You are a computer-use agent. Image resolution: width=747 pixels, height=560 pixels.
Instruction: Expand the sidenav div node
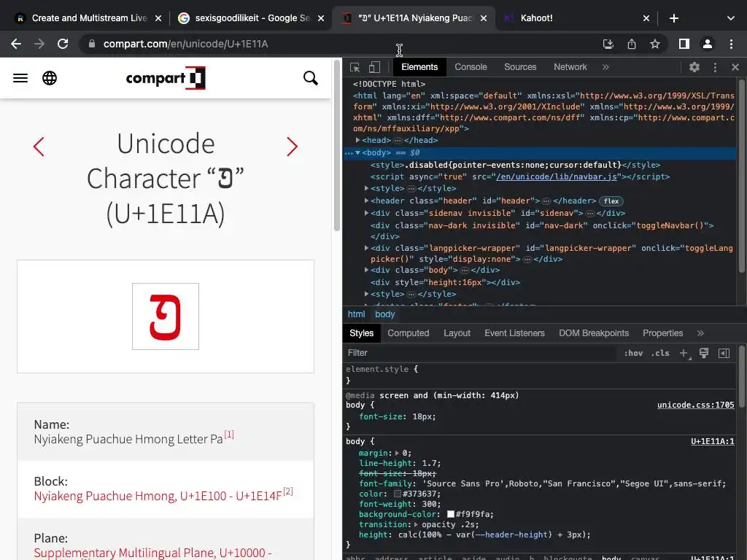pyautogui.click(x=366, y=213)
